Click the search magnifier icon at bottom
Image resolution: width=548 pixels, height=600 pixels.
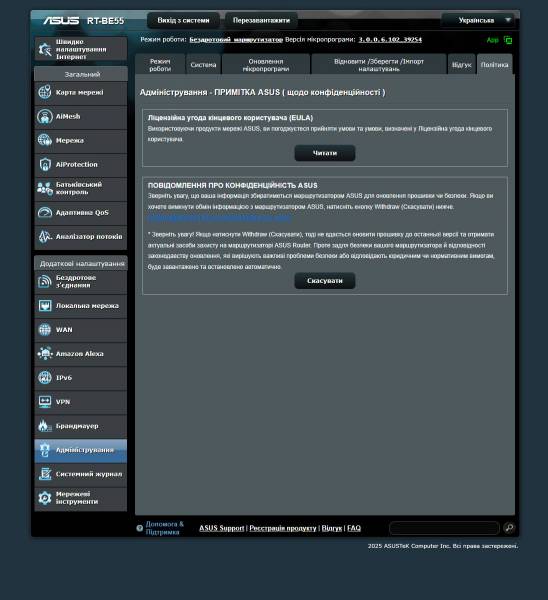click(509, 528)
